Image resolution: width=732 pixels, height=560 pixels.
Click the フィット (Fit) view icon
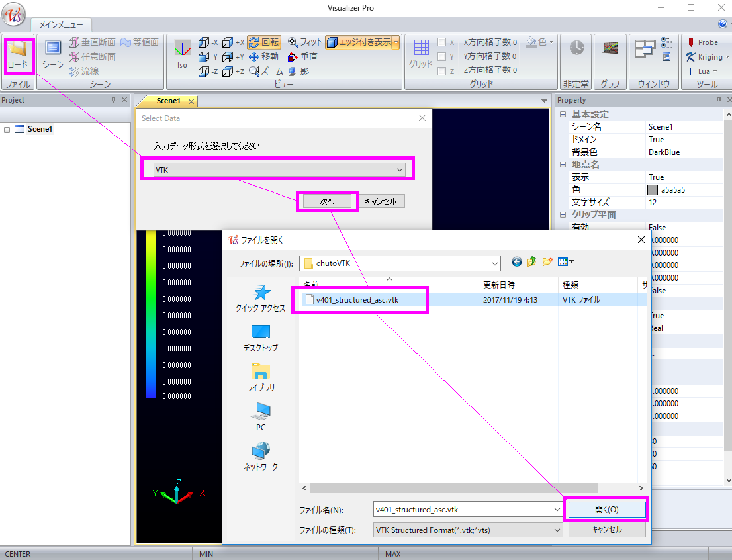coord(304,42)
